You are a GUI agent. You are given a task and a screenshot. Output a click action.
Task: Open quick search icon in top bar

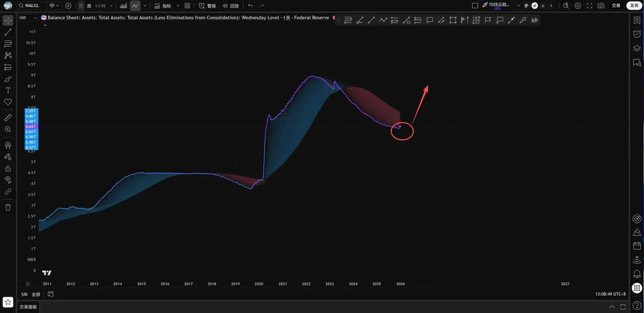[x=566, y=5]
